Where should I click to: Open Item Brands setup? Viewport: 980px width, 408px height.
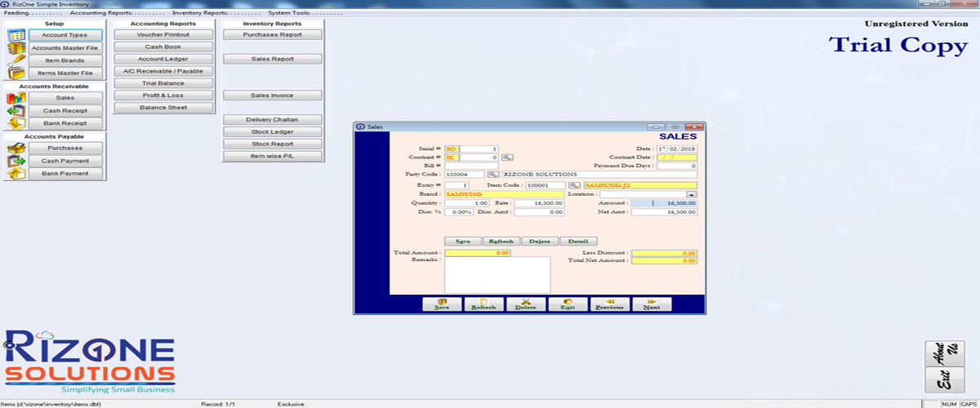65,60
